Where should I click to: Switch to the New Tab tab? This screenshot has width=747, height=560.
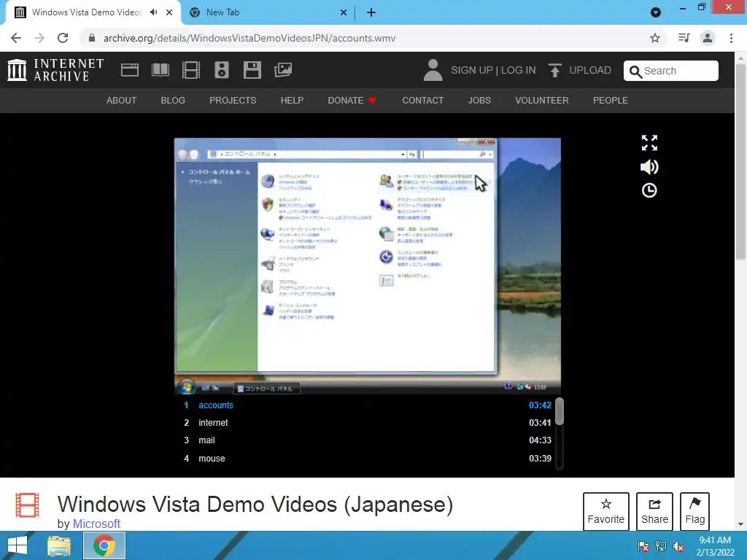point(267,12)
